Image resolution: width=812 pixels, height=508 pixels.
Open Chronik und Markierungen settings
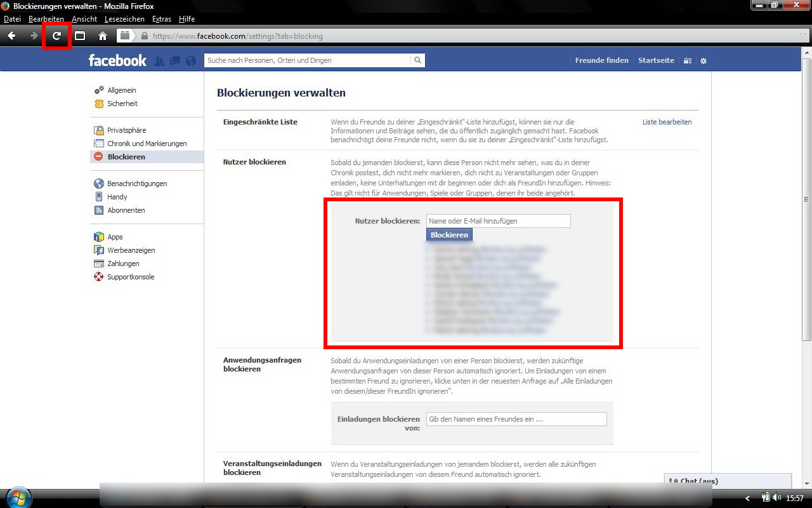click(x=147, y=144)
